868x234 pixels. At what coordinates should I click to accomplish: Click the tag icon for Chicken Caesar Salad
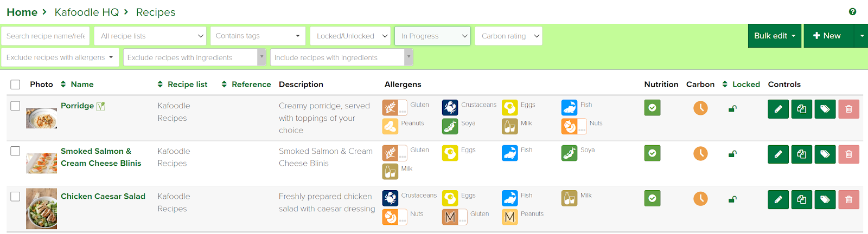click(825, 199)
